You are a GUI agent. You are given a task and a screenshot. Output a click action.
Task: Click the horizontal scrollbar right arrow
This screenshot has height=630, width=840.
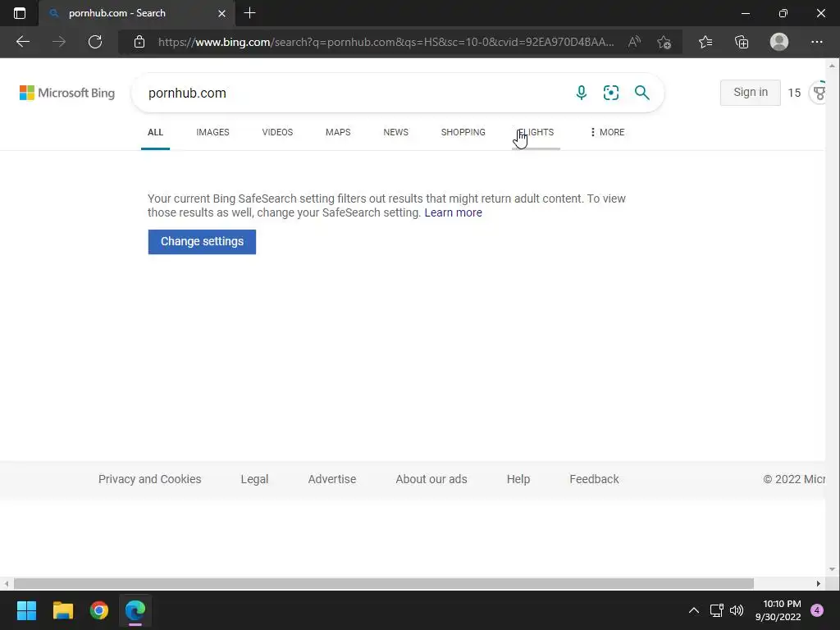click(x=819, y=583)
